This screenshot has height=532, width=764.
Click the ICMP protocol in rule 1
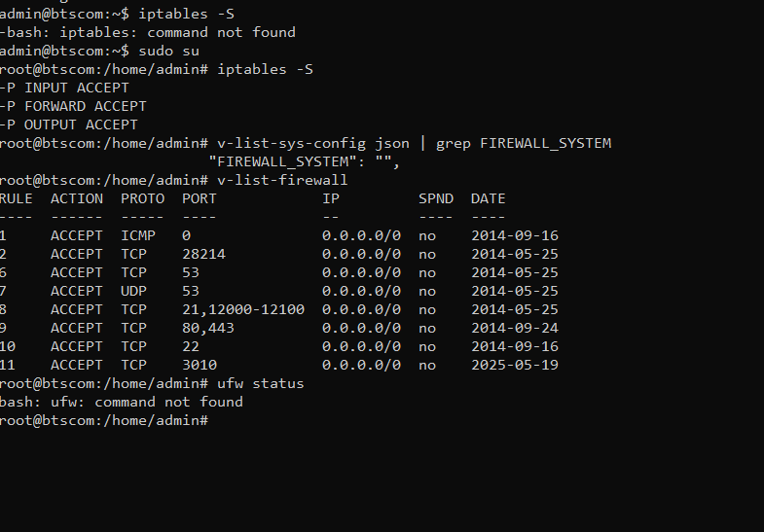tap(138, 235)
